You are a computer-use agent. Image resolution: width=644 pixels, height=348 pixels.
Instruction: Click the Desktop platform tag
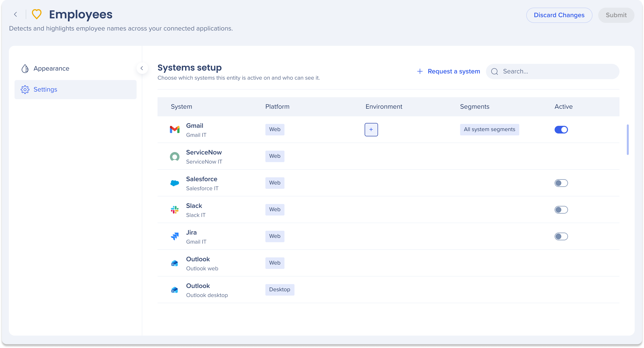pos(280,290)
